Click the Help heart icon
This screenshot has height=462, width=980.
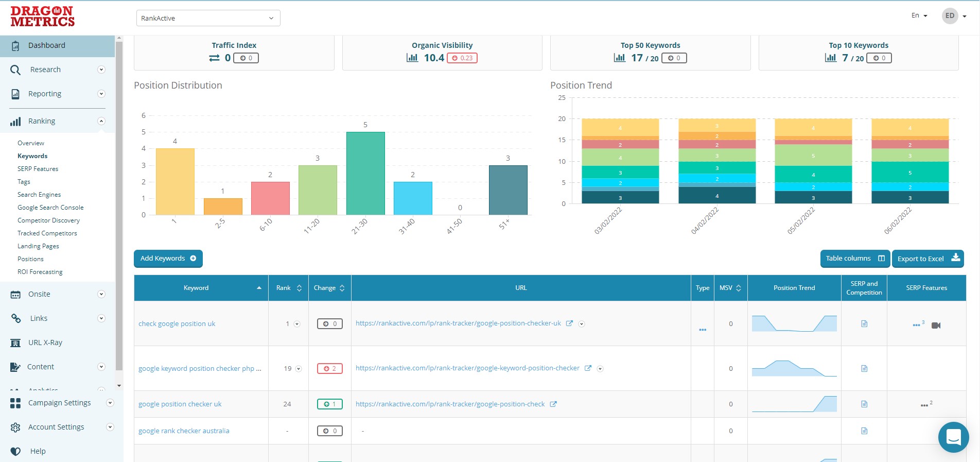pos(16,451)
